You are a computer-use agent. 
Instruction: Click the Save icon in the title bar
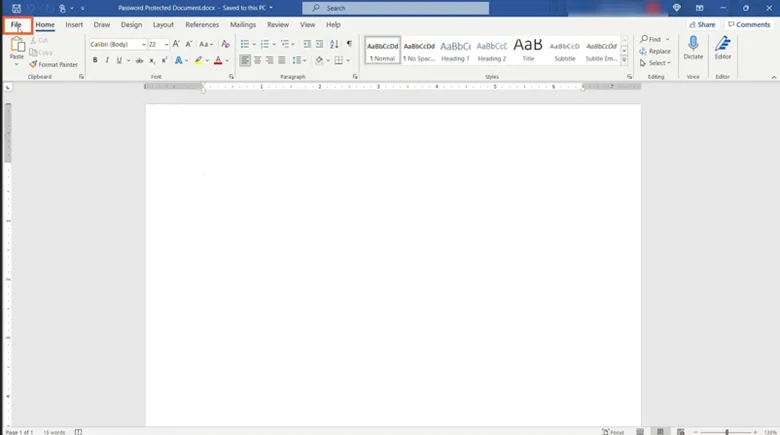coord(16,8)
